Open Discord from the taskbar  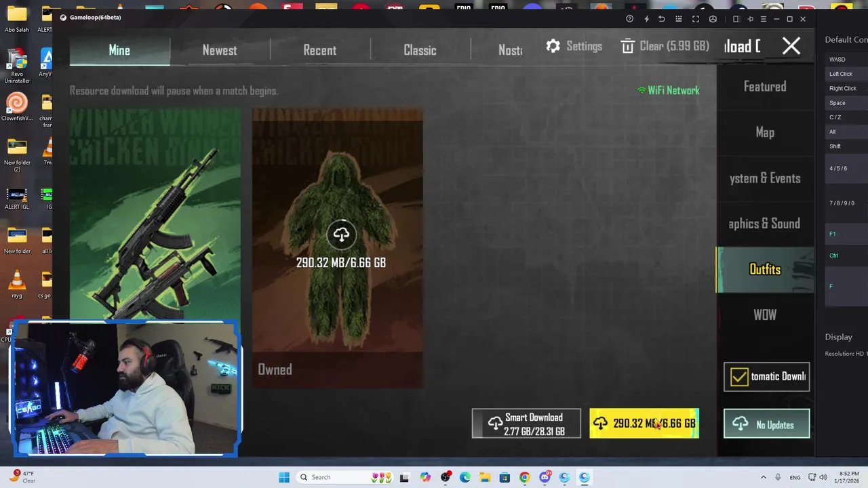(x=545, y=477)
